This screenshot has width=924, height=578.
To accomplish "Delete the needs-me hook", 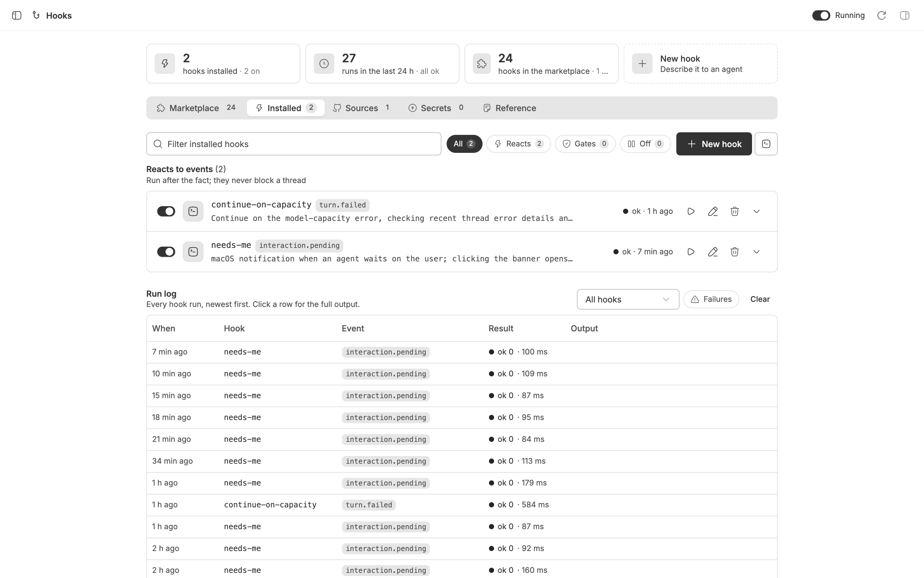I will pyautogui.click(x=734, y=251).
